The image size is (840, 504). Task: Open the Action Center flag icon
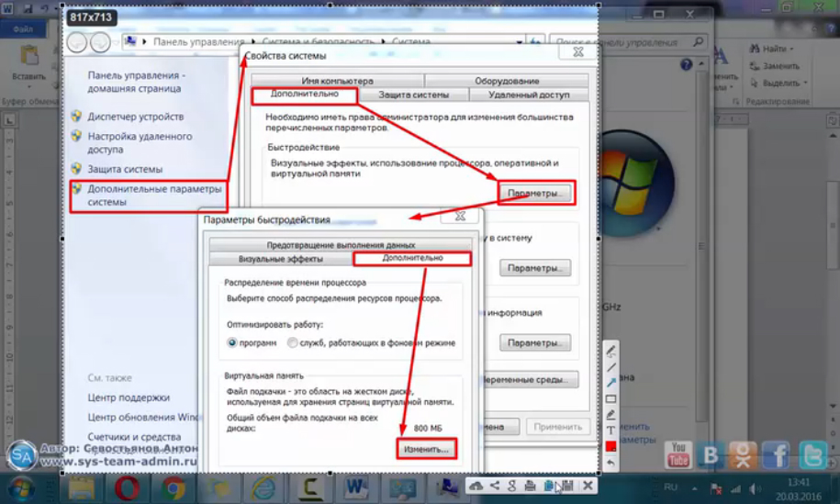tap(716, 488)
